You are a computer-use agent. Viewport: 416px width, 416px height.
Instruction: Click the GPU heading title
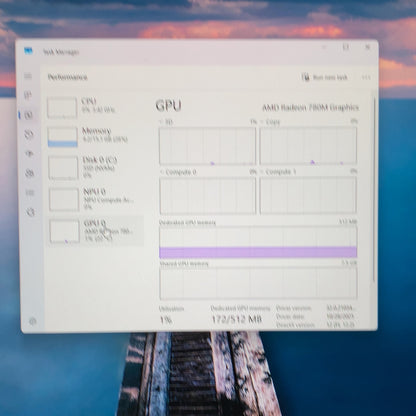[168, 106]
